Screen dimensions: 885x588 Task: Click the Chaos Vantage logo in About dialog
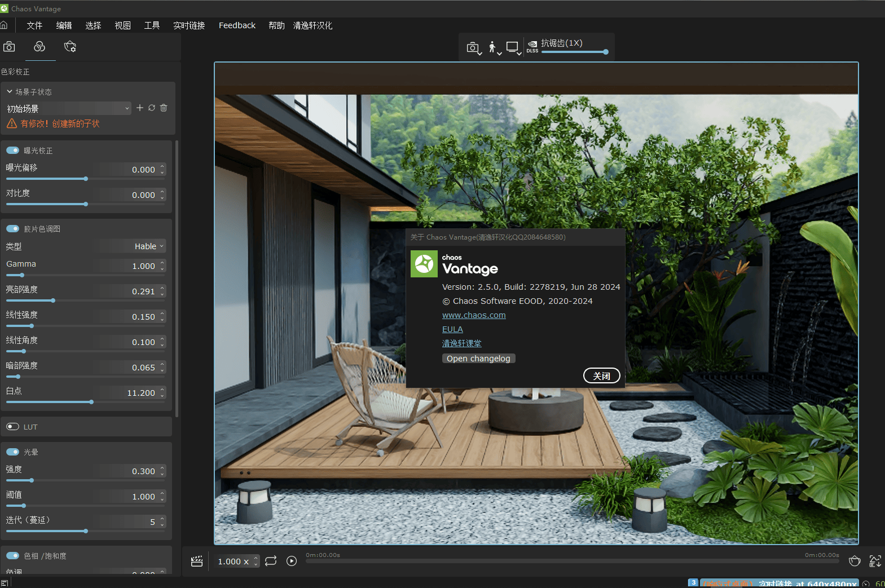424,264
